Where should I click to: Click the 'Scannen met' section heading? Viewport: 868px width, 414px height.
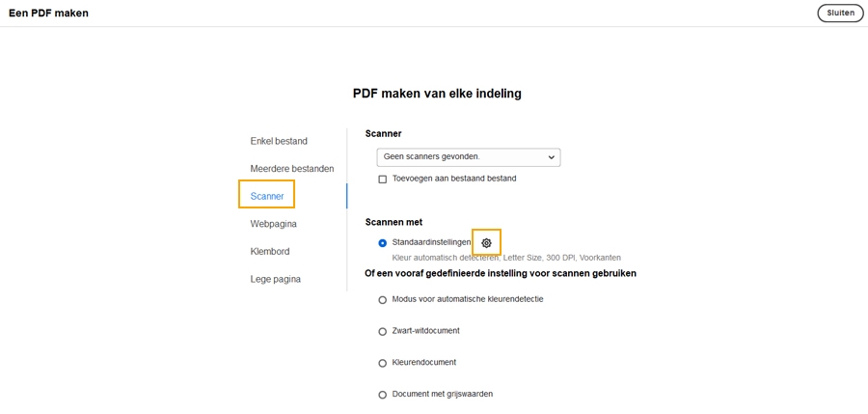(393, 222)
